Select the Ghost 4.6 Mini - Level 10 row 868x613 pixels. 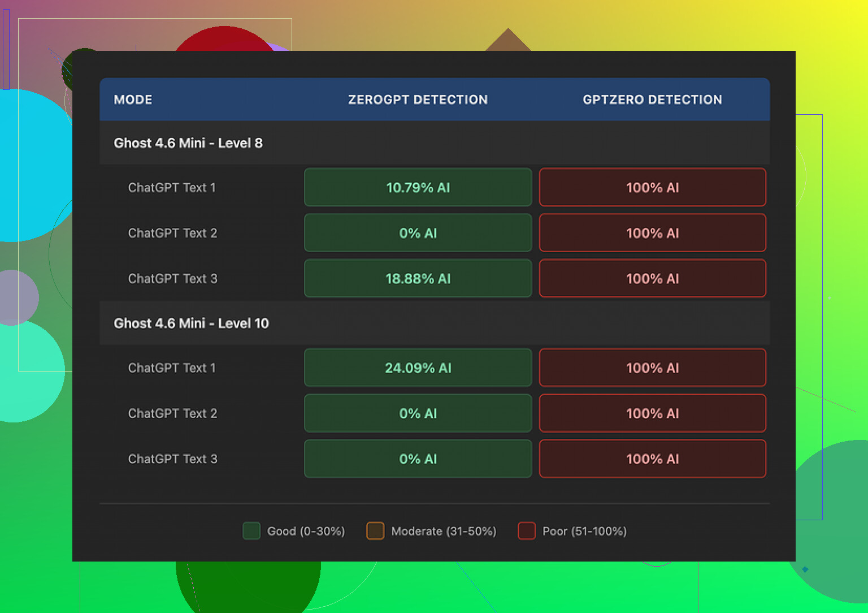tap(192, 323)
